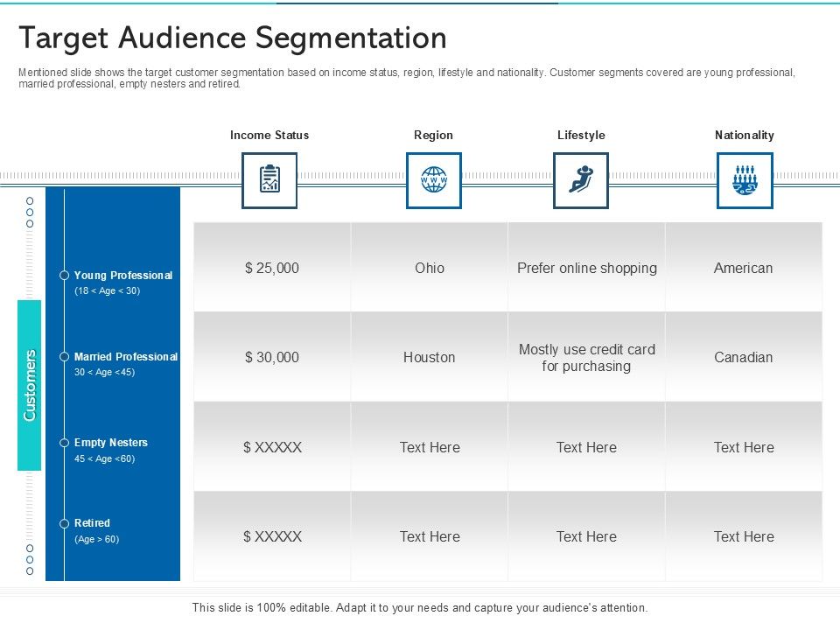840x630 pixels.
Task: Click the Empty Nesters circle marker
Action: click(x=64, y=443)
